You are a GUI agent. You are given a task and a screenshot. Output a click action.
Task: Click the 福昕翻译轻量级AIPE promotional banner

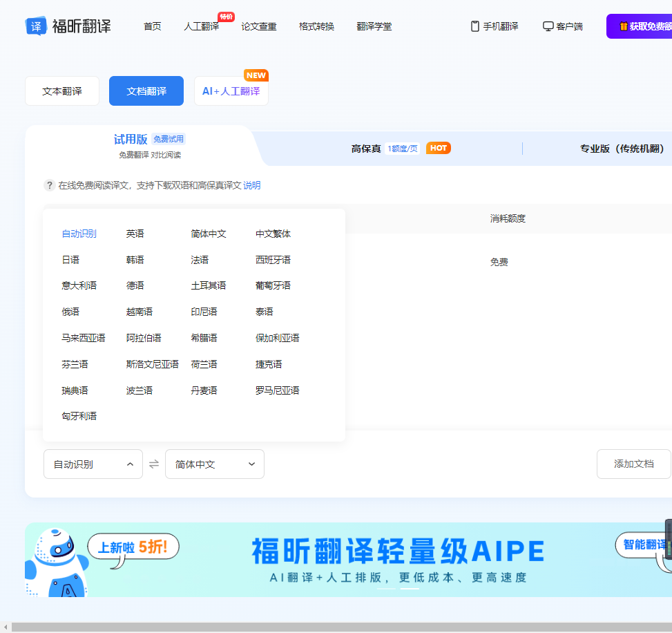[348, 560]
